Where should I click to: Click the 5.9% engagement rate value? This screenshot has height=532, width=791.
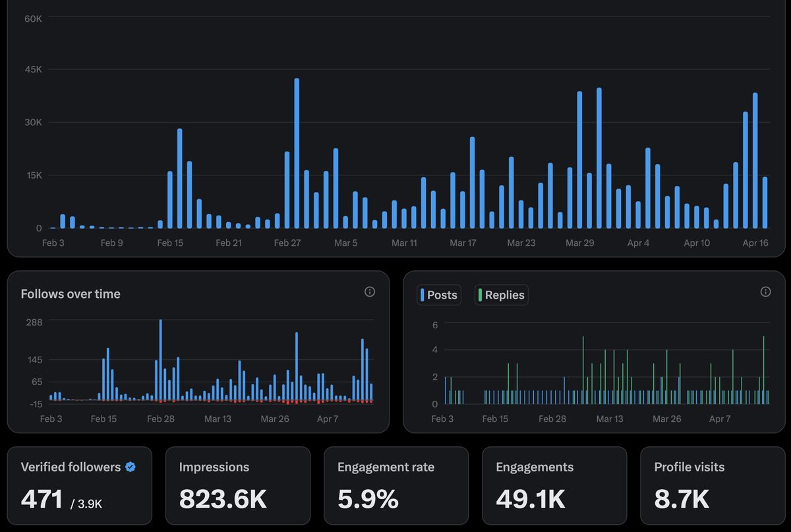(x=368, y=499)
